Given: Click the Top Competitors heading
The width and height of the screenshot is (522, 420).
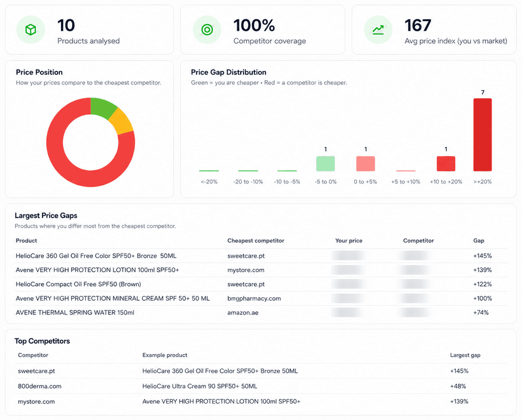Looking at the screenshot, I should pyautogui.click(x=42, y=341).
